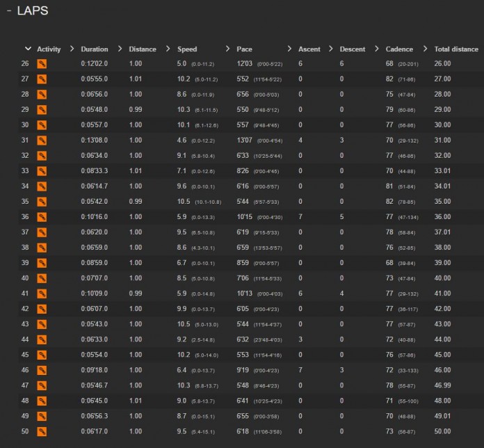Expand the chevron left of the Activity header
This screenshot has height=448, width=484.
pos(28,49)
